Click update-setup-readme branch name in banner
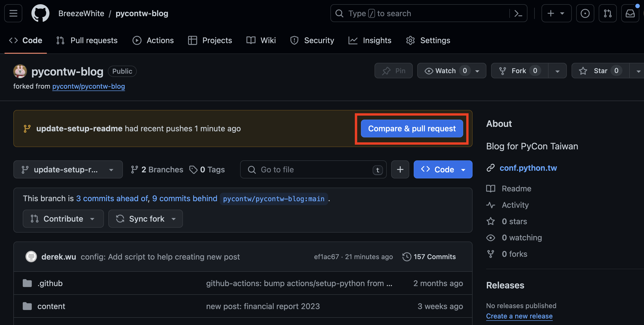 pos(79,128)
